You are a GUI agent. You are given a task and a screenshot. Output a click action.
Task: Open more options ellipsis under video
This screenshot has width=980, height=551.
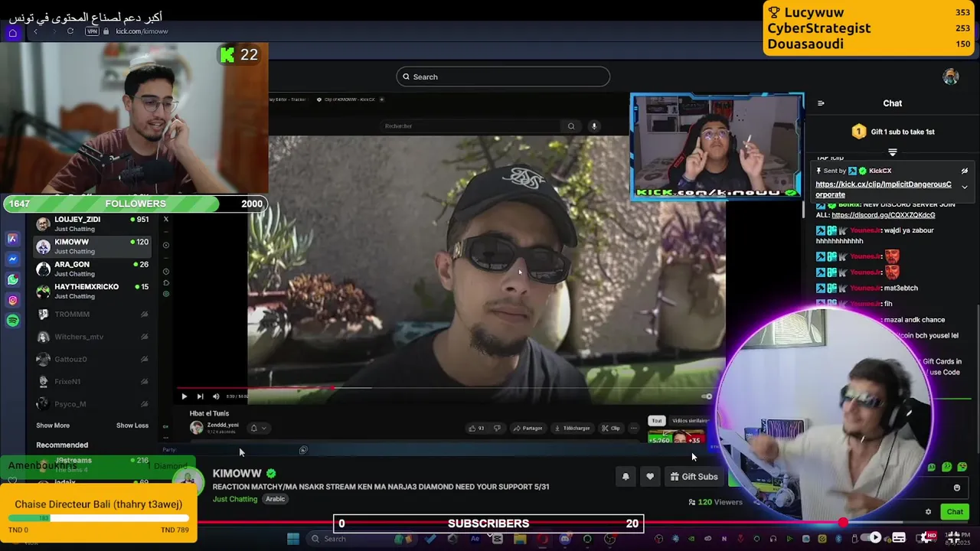[x=633, y=428]
